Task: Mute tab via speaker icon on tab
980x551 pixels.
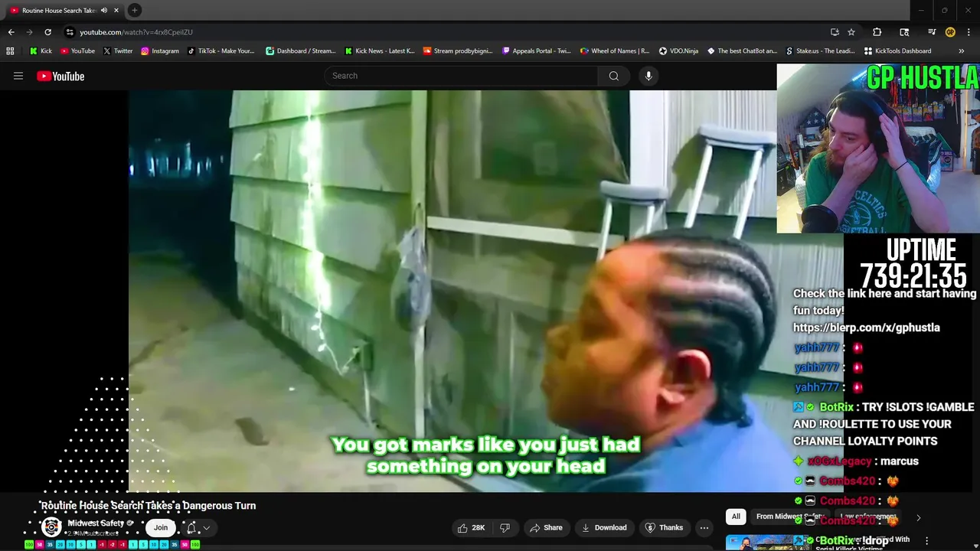Action: (x=104, y=10)
